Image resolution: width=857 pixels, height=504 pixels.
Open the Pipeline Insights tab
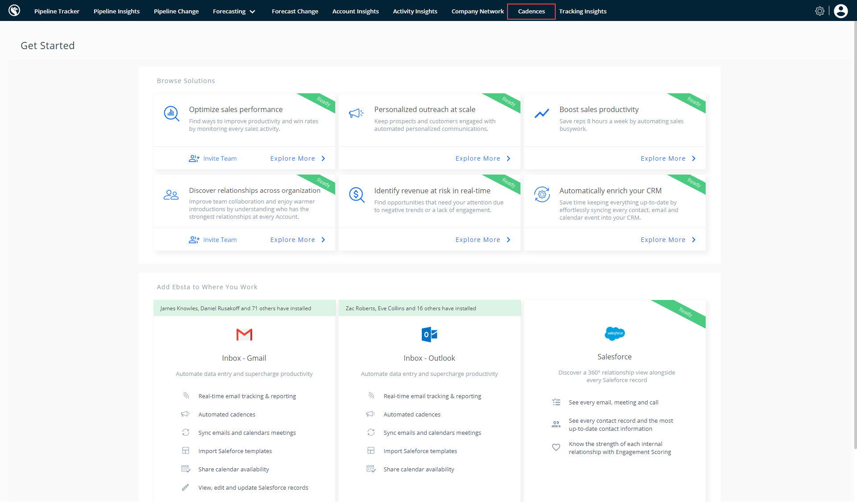point(116,11)
